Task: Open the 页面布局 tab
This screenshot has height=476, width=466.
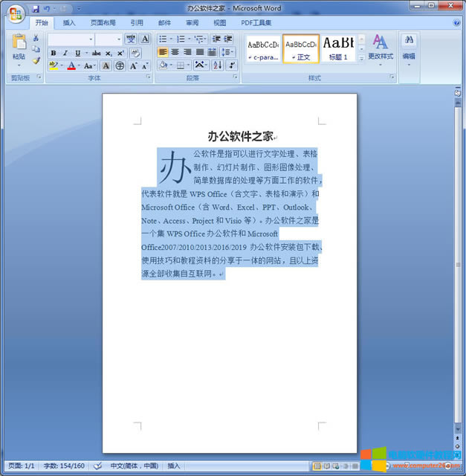Action: [103, 23]
